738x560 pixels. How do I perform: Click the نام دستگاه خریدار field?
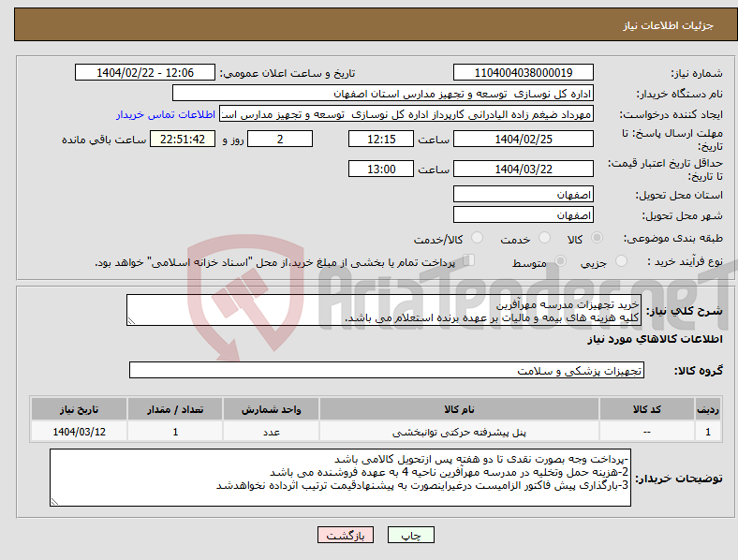[383, 93]
